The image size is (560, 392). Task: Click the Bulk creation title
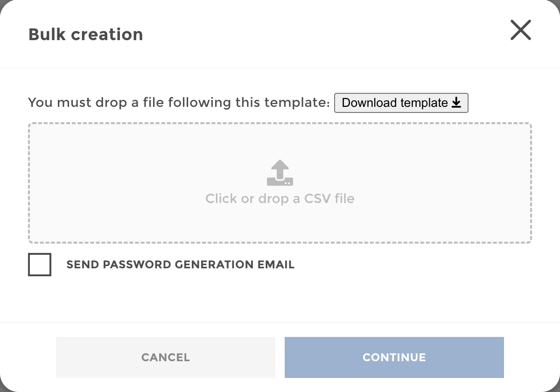pos(86,34)
